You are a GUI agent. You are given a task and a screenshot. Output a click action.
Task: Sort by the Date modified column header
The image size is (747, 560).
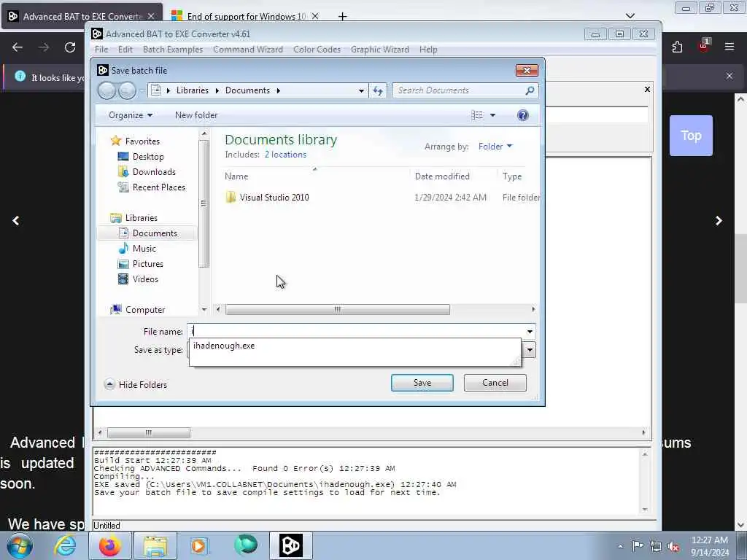click(x=442, y=176)
